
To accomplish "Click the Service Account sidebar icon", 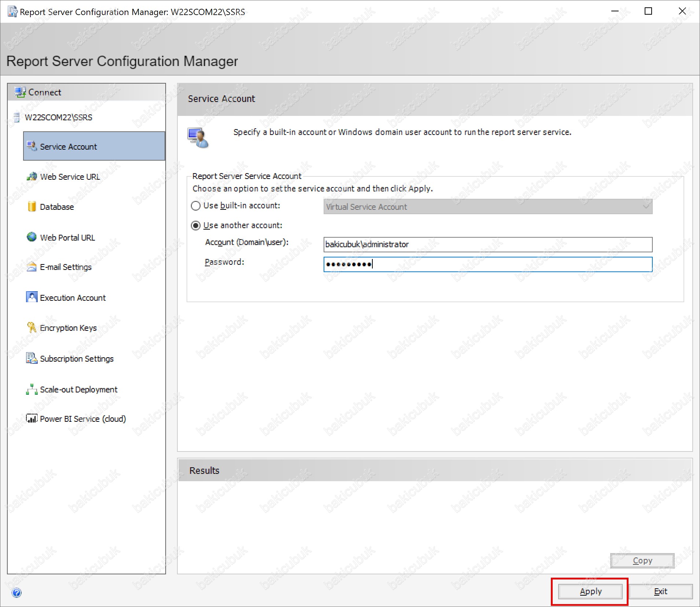I will [32, 146].
